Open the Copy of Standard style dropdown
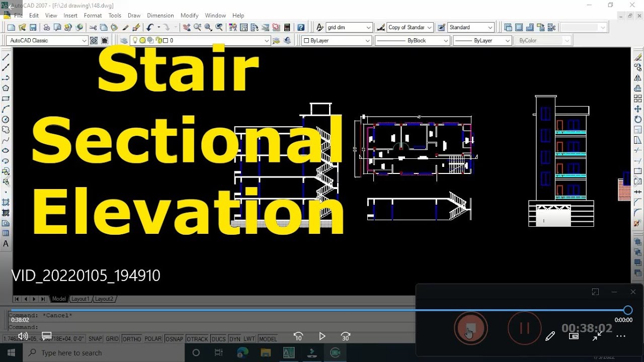The height and width of the screenshot is (362, 644). pos(429,28)
